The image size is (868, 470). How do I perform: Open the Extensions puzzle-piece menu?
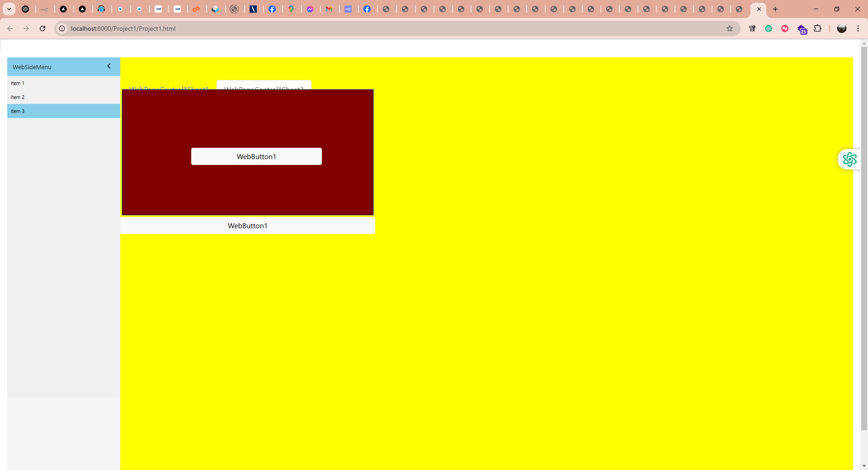(817, 28)
